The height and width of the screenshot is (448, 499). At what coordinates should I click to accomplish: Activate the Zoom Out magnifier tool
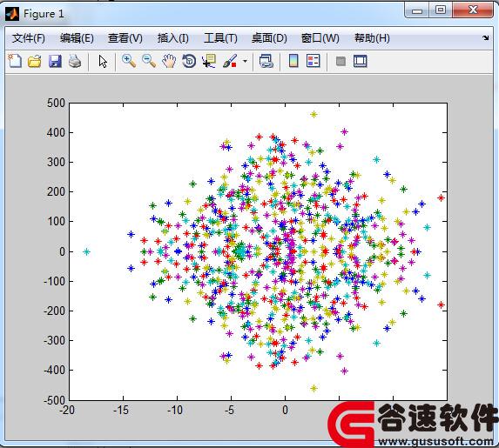[x=149, y=61]
